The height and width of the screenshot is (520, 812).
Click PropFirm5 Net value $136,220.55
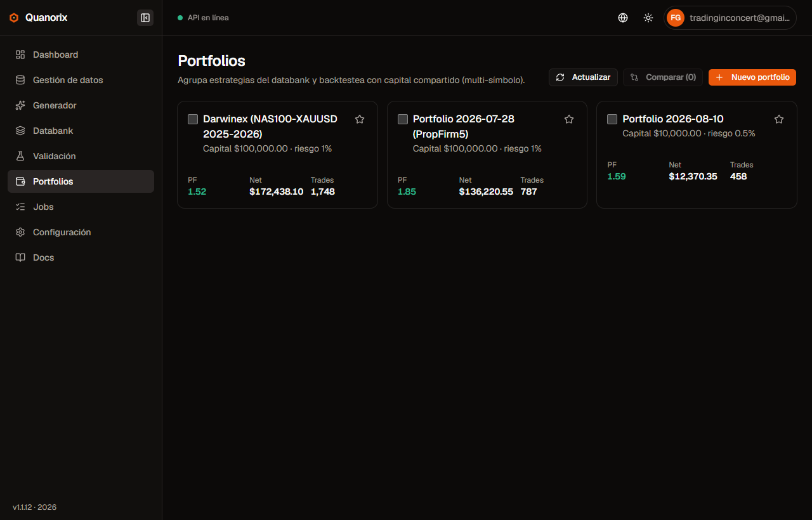(x=486, y=192)
